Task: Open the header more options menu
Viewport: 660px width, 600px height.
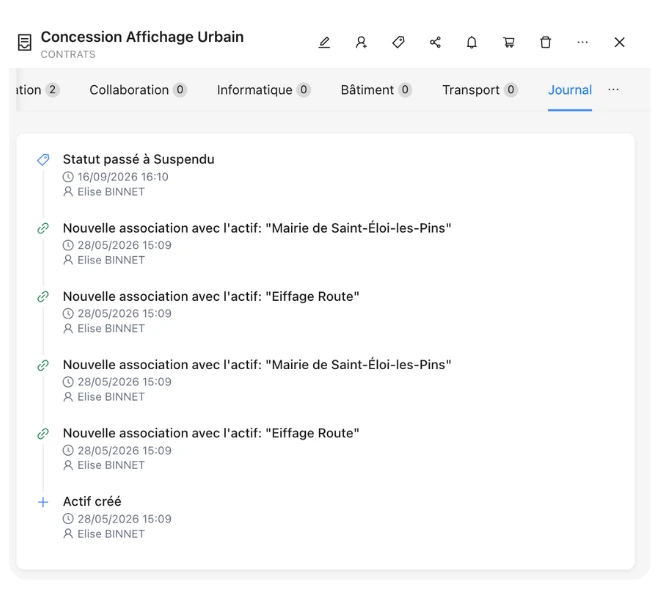Action: coord(583,43)
